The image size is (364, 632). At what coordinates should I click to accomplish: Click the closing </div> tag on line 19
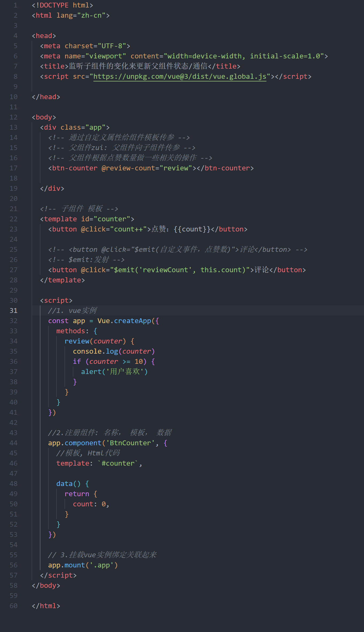(x=52, y=189)
